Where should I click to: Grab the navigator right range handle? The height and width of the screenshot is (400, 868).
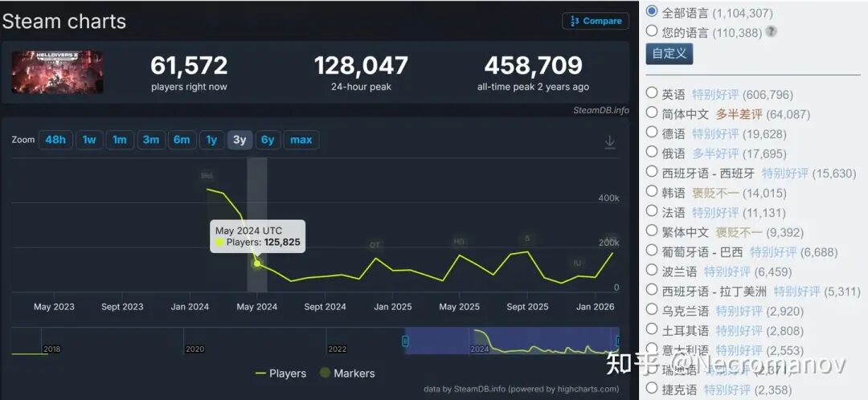tap(618, 341)
